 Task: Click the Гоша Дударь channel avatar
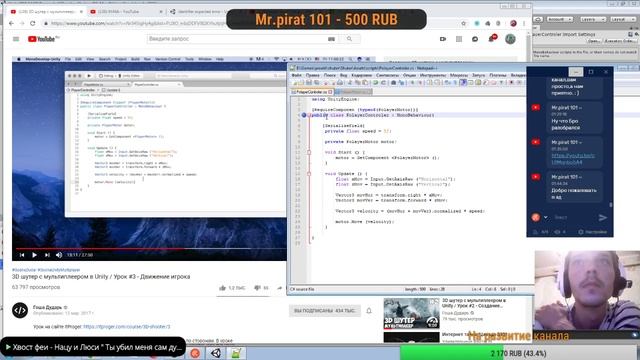coord(20,310)
